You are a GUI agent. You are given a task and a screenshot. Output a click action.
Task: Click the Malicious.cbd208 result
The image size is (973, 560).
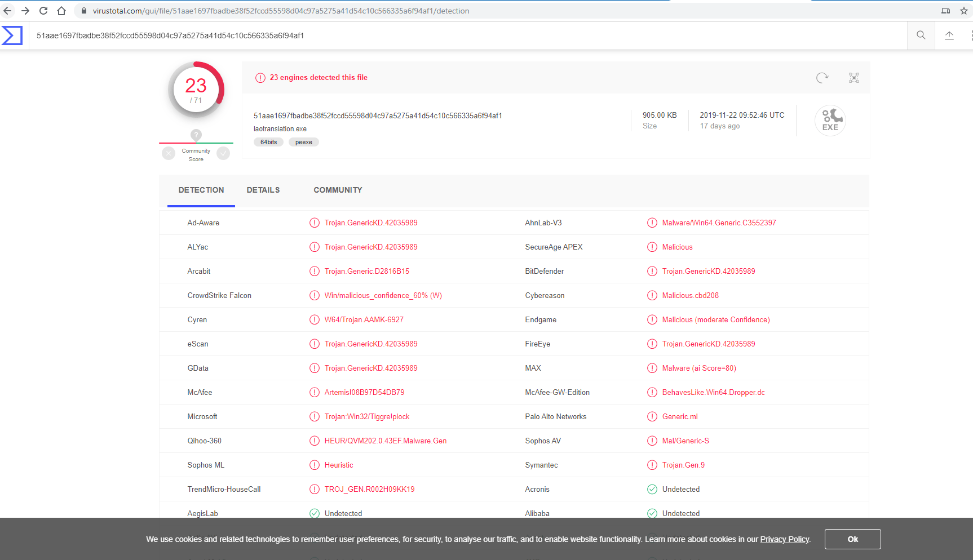point(691,295)
